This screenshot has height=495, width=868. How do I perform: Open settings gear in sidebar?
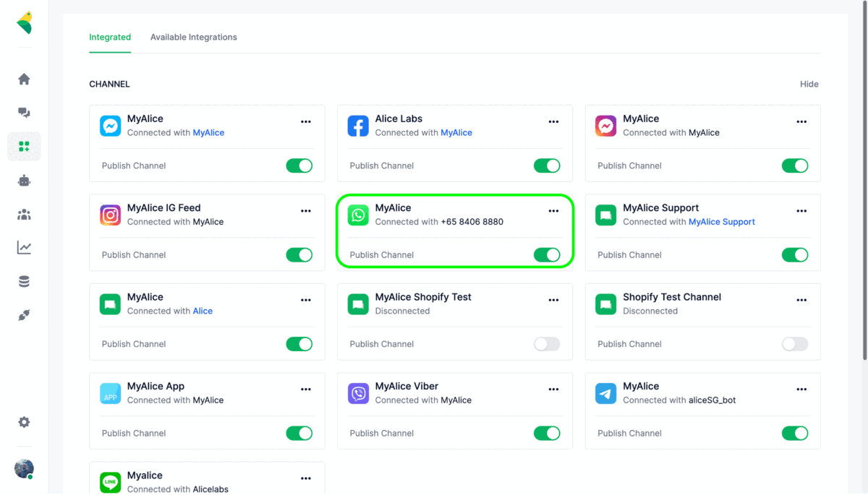tap(24, 422)
